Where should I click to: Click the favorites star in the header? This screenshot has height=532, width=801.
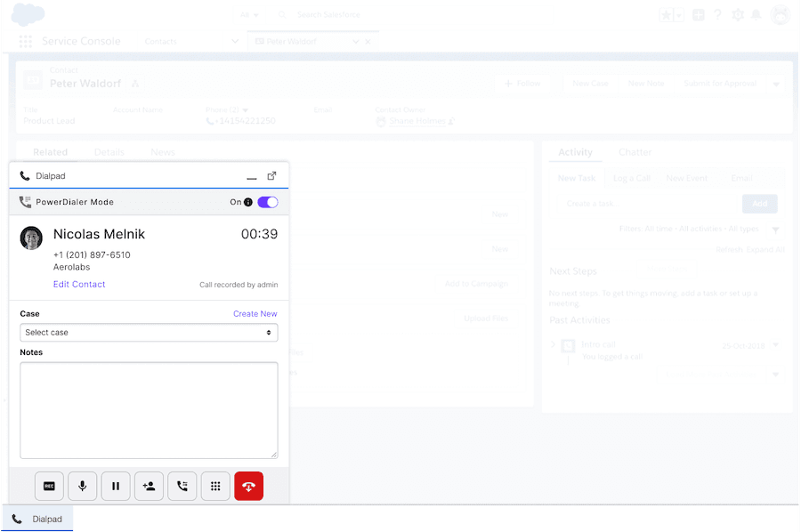(x=667, y=14)
